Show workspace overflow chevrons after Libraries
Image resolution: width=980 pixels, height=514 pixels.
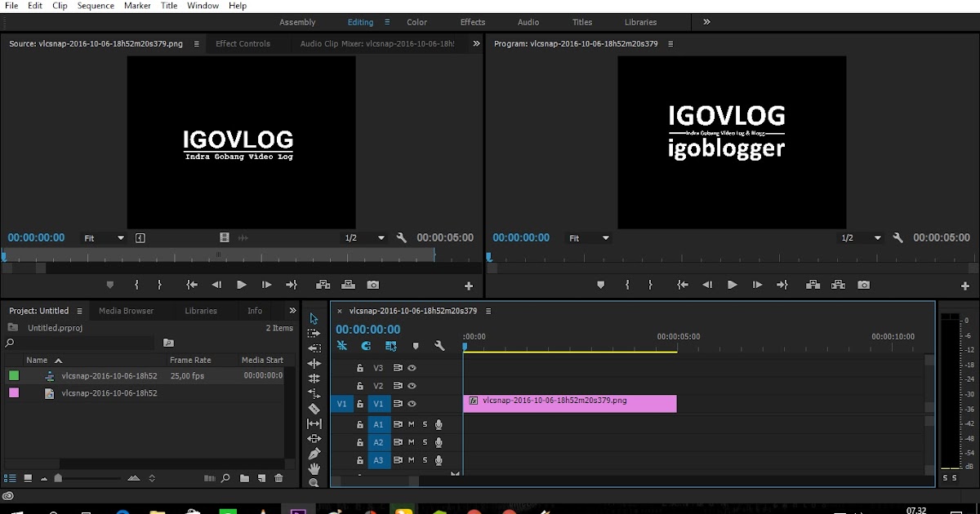click(706, 22)
